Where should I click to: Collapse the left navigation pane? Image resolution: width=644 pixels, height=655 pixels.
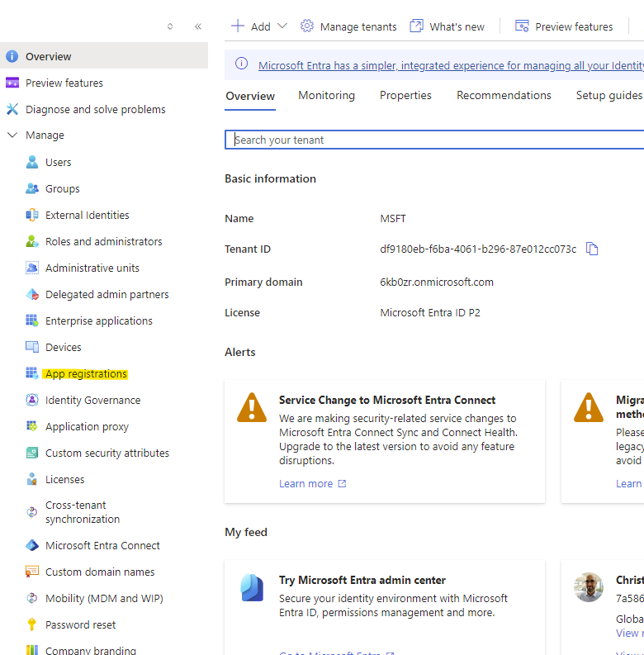[x=198, y=26]
